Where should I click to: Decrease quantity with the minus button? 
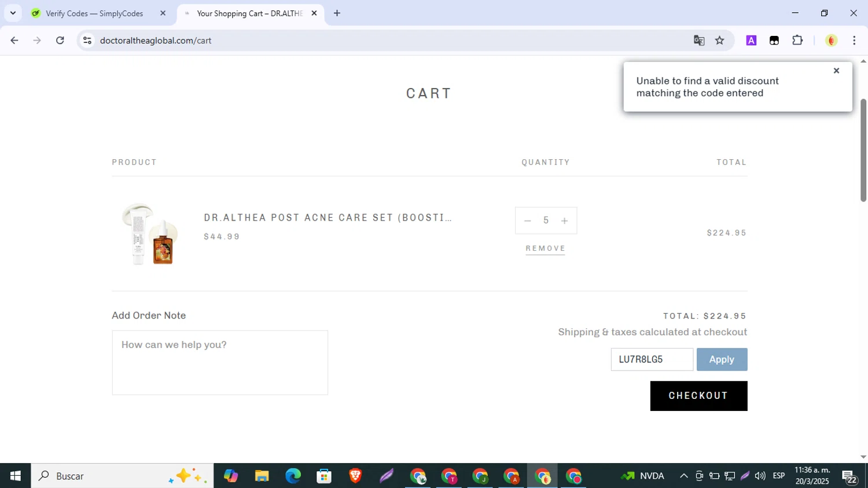pos(527,221)
